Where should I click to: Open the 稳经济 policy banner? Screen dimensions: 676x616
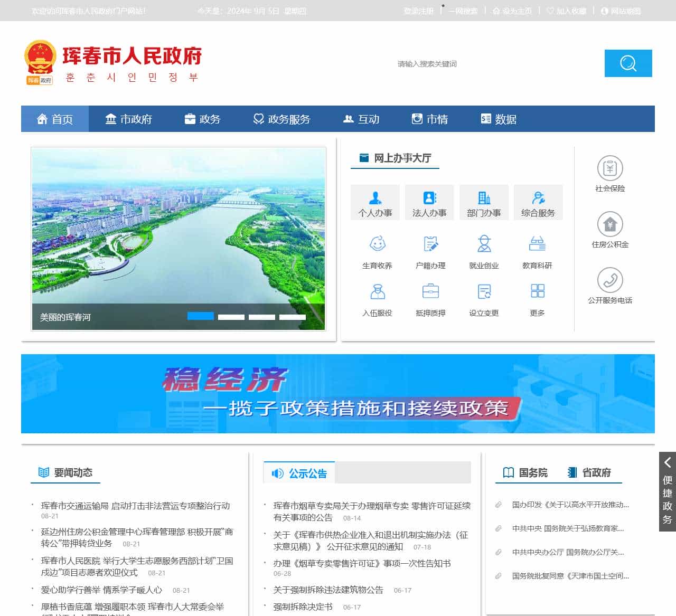pyautogui.click(x=338, y=394)
